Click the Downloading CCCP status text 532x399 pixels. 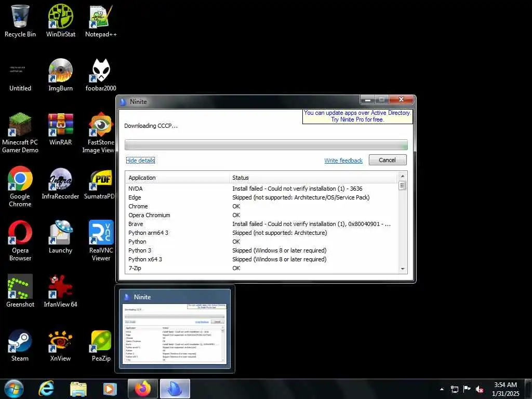point(151,126)
